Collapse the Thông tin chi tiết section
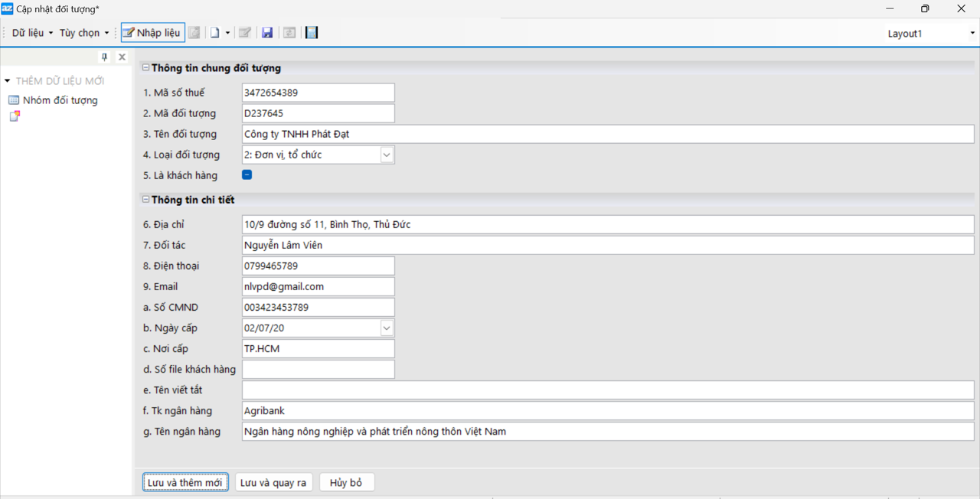The height and width of the screenshot is (499, 980). (145, 200)
